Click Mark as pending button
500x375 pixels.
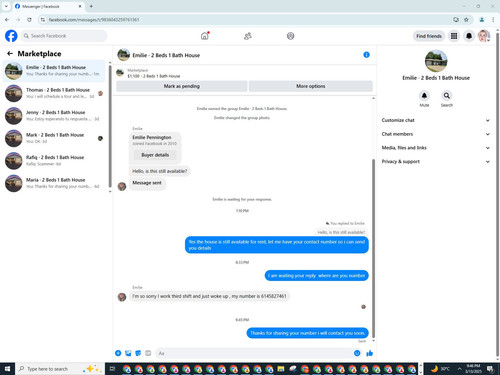point(182,86)
